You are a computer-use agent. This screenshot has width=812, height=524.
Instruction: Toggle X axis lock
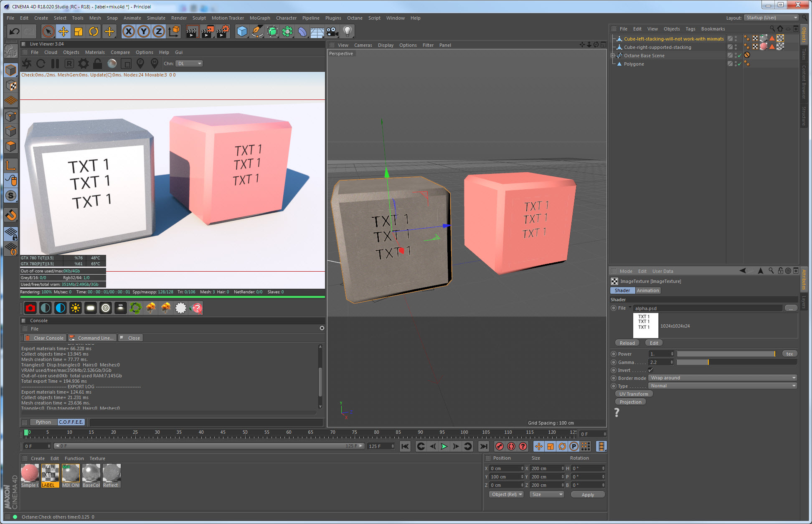point(129,31)
